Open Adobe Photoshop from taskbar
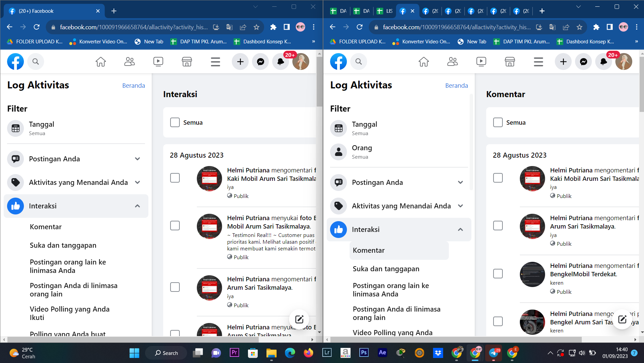The height and width of the screenshot is (363, 644). click(364, 353)
